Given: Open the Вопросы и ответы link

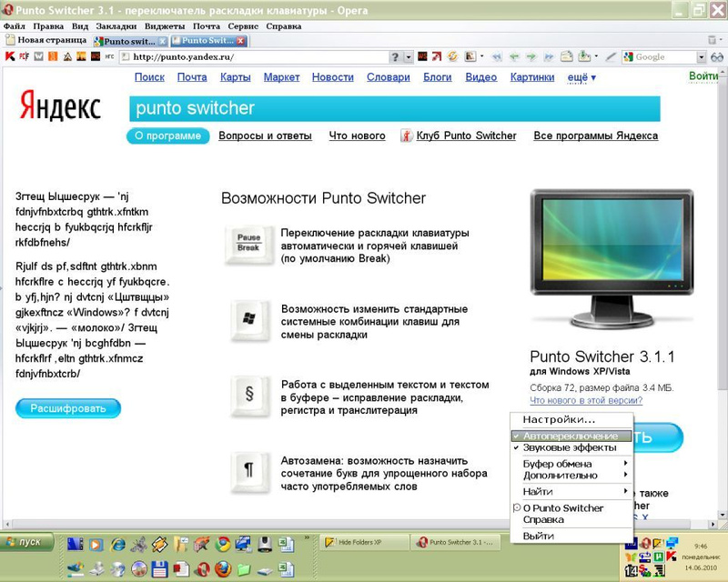Looking at the screenshot, I should pyautogui.click(x=268, y=135).
